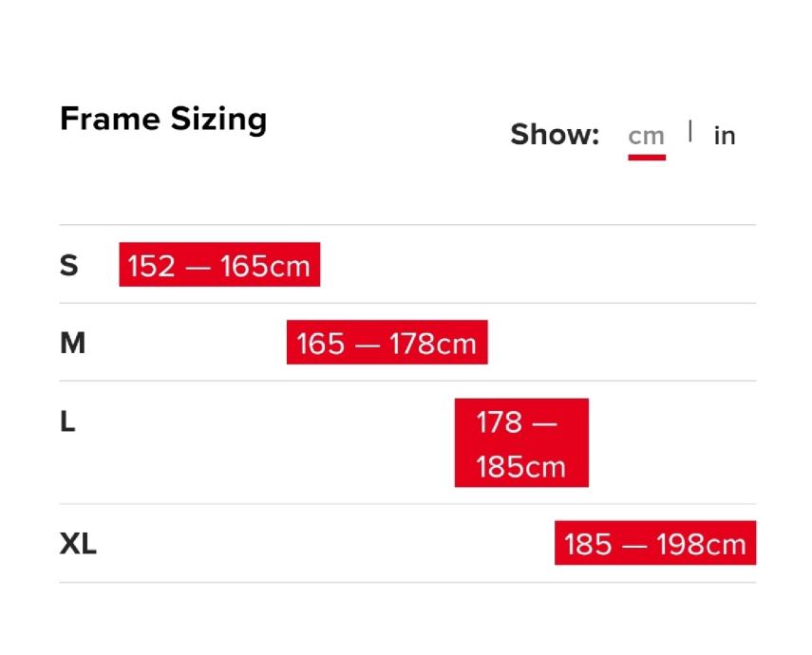
Task: Switch units to inches (in)
Action: (725, 136)
